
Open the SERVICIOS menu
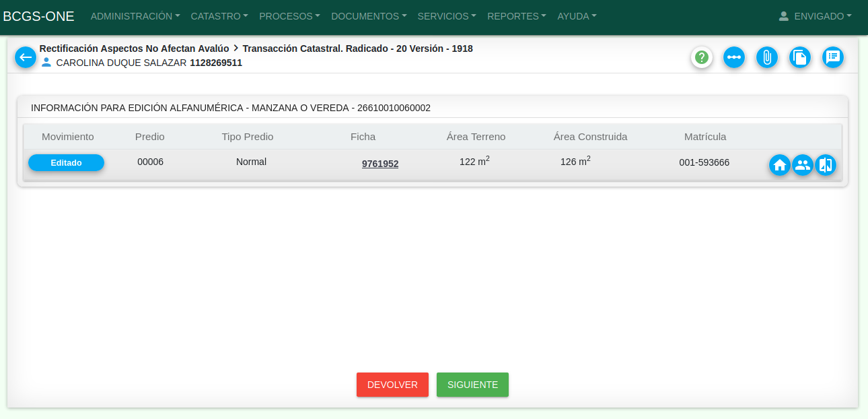click(447, 16)
